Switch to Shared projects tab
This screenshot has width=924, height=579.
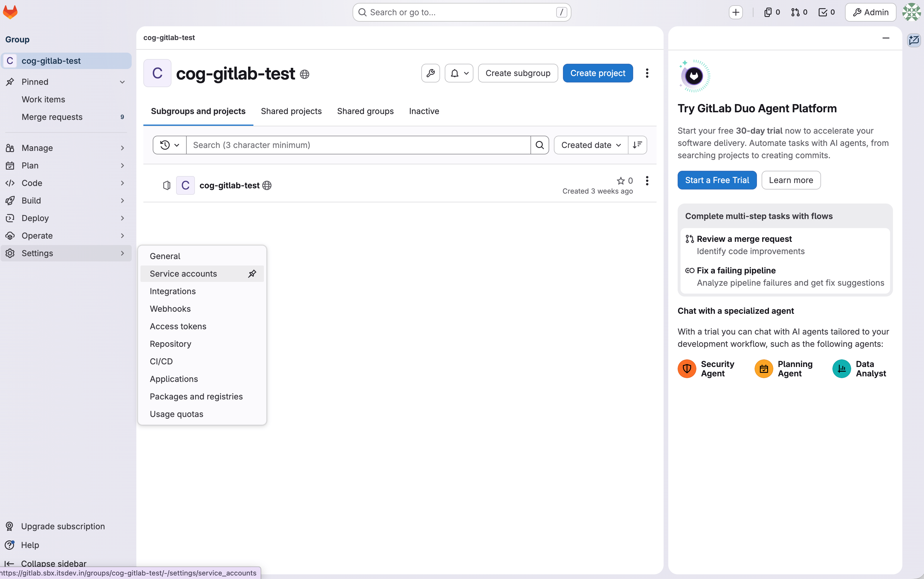pyautogui.click(x=291, y=111)
